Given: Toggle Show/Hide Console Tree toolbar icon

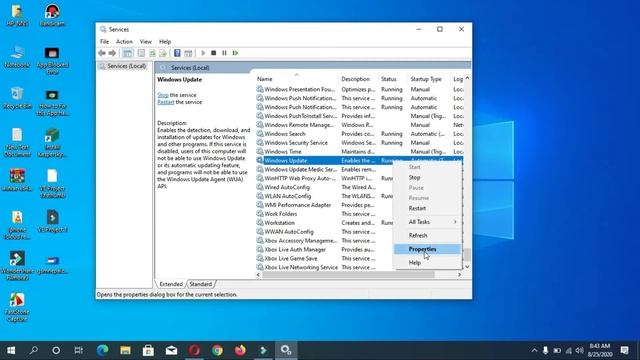Looking at the screenshot, I should click(x=128, y=53).
